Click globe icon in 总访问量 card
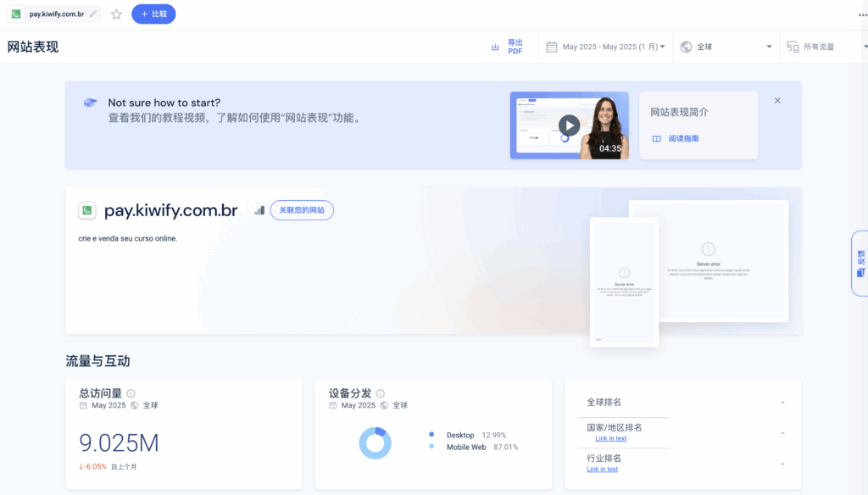Viewport: 868px width, 495px height. click(x=135, y=405)
